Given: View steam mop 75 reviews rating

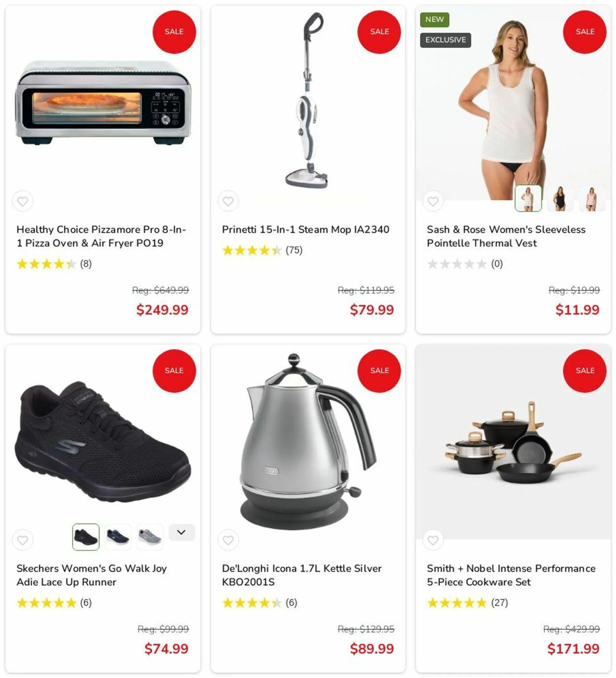Looking at the screenshot, I should click(x=262, y=250).
